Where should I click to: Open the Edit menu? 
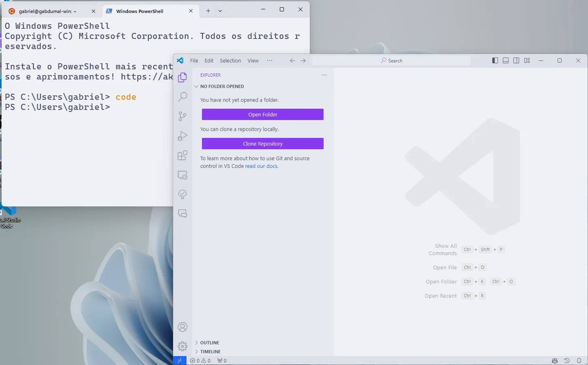coord(209,60)
